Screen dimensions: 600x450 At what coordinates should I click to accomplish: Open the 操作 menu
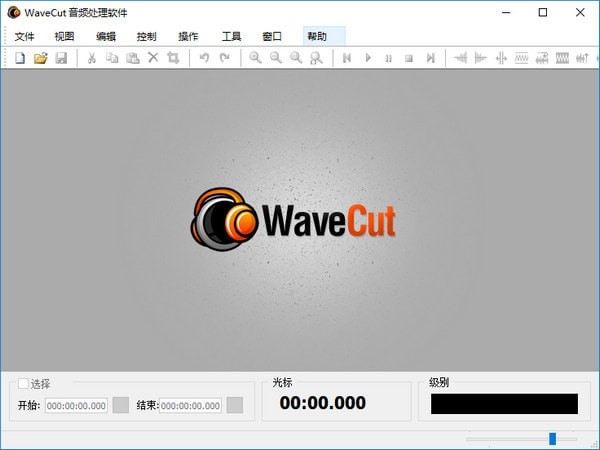click(x=188, y=36)
